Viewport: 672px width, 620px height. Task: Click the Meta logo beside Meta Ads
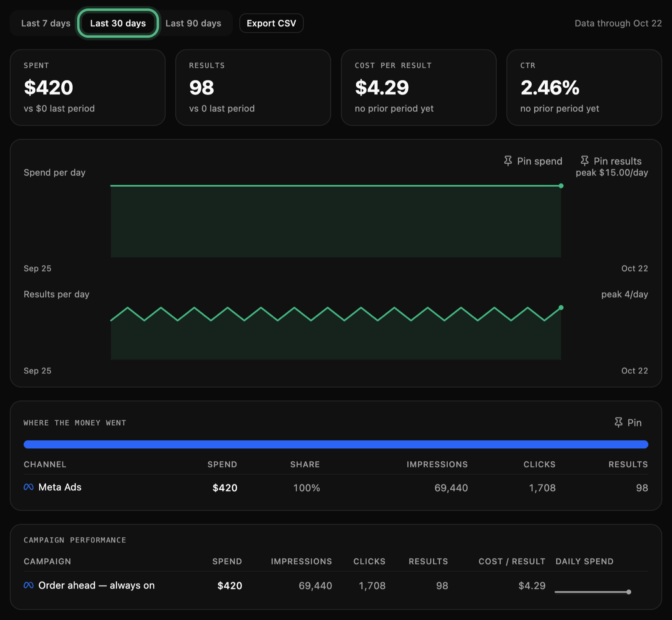tap(29, 487)
